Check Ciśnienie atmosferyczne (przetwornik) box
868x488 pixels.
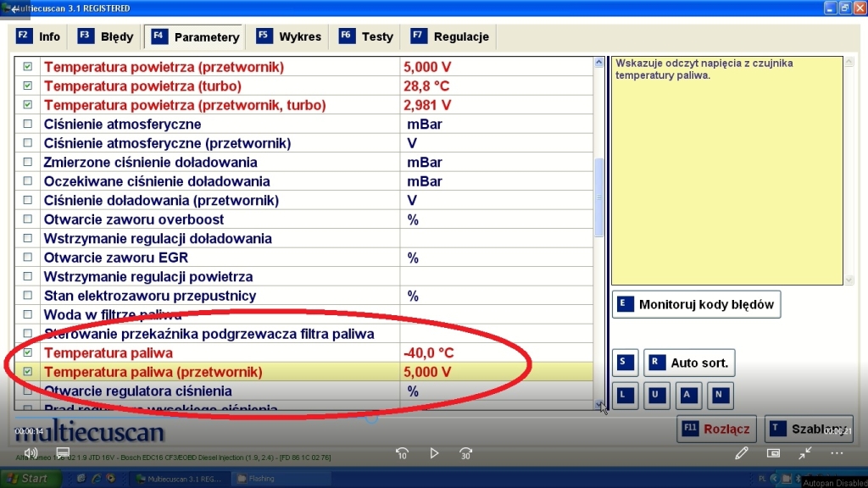click(x=28, y=142)
